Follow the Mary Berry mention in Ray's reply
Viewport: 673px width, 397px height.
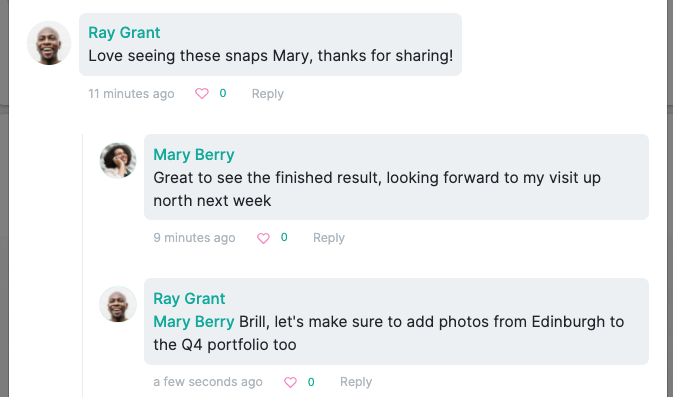[x=194, y=322]
